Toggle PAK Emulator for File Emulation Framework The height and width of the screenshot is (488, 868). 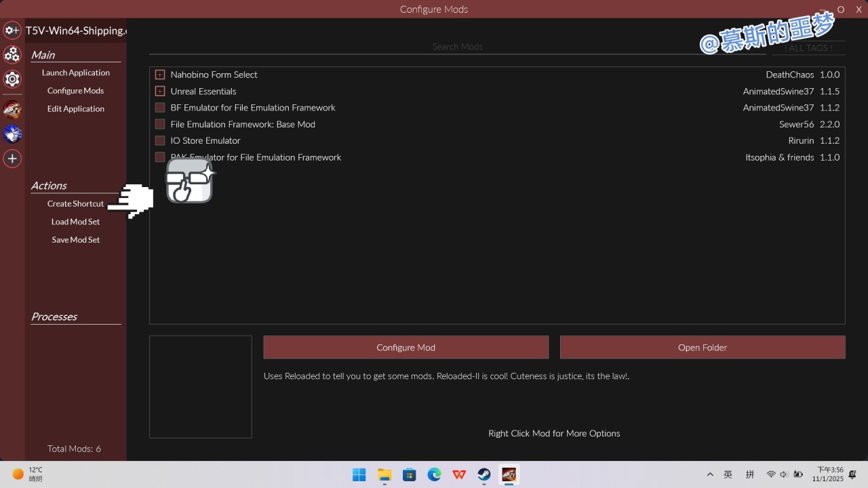(x=160, y=157)
